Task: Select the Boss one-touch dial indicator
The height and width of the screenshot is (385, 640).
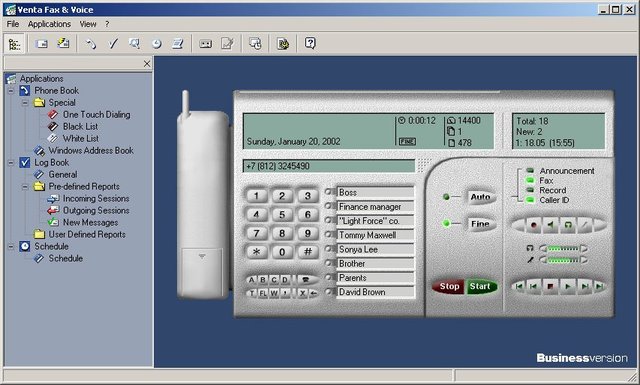Action: (329, 192)
